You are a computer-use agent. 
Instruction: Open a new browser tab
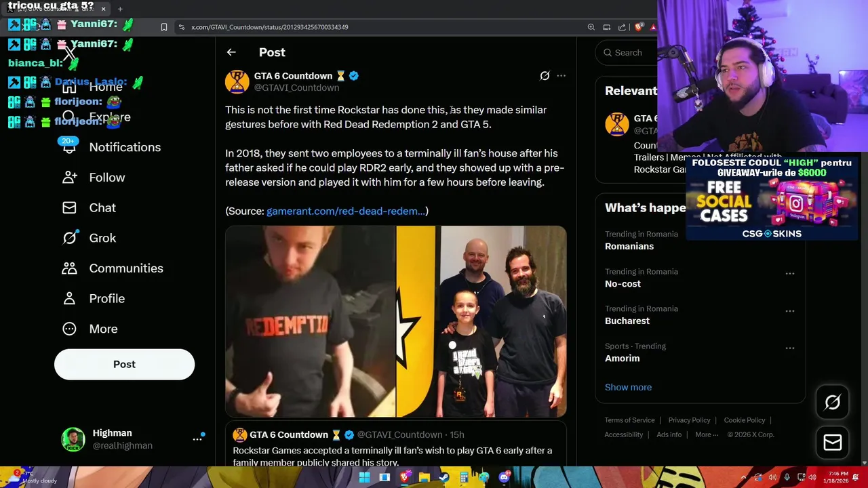click(x=120, y=9)
